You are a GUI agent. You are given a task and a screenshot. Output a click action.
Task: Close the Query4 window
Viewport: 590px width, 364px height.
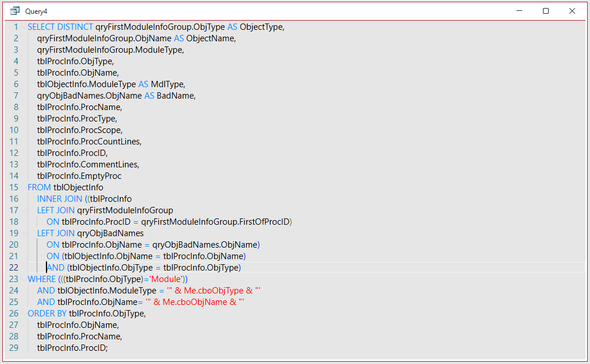(x=572, y=11)
